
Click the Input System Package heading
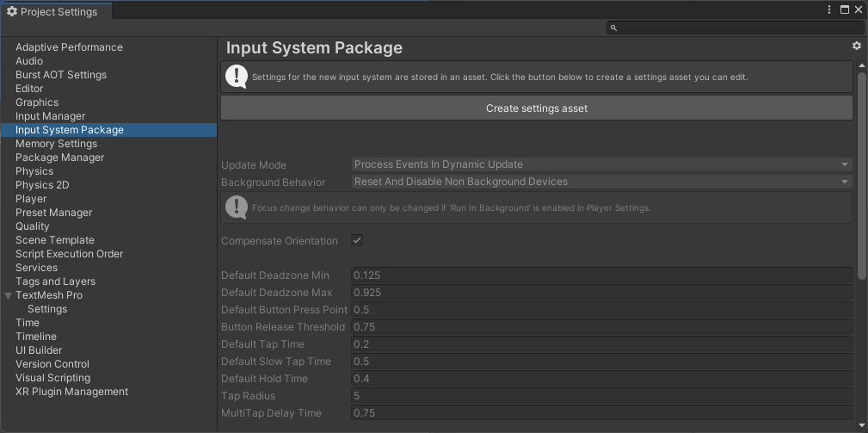(314, 48)
